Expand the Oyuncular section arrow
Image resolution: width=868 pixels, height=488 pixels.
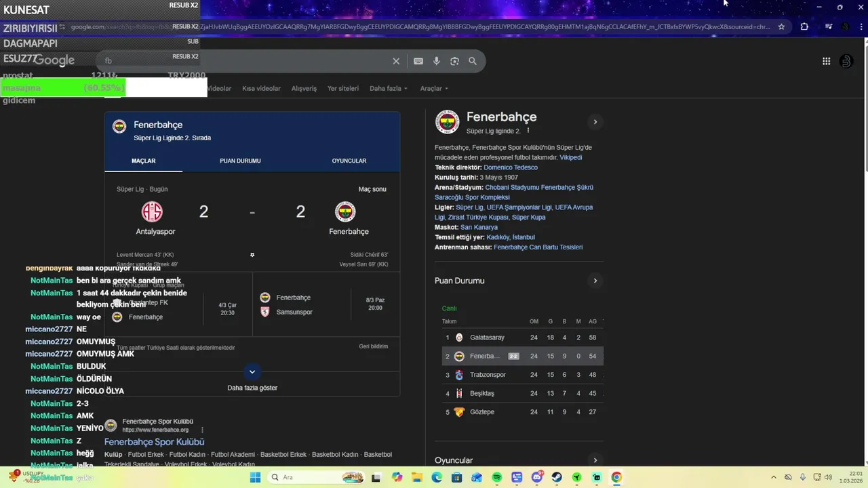(x=595, y=460)
